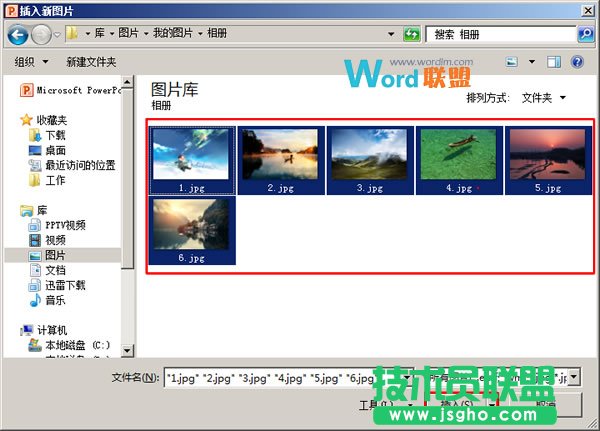Screen dimensions: 600x431
Task: Open the 排列方式 文件夹 dropdown
Action: point(544,98)
